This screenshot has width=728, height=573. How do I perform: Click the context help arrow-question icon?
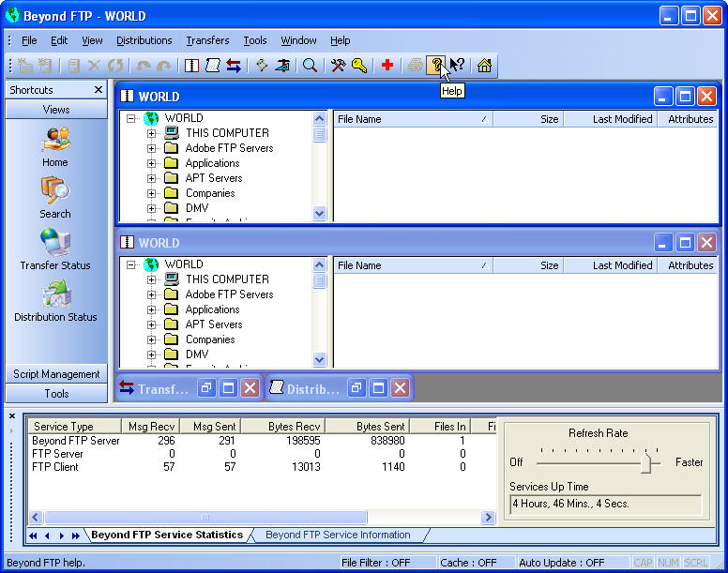tap(458, 66)
